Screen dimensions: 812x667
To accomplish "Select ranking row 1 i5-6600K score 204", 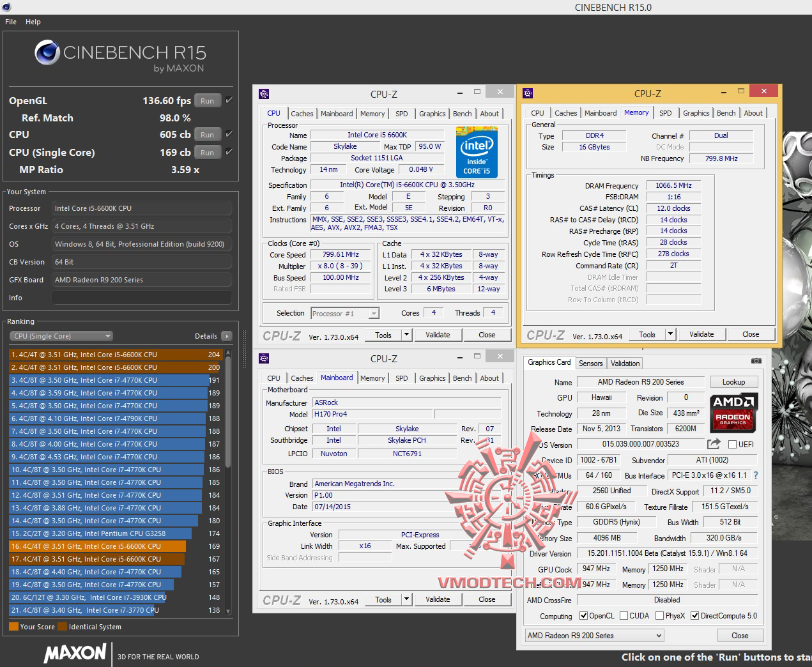I will pos(116,354).
